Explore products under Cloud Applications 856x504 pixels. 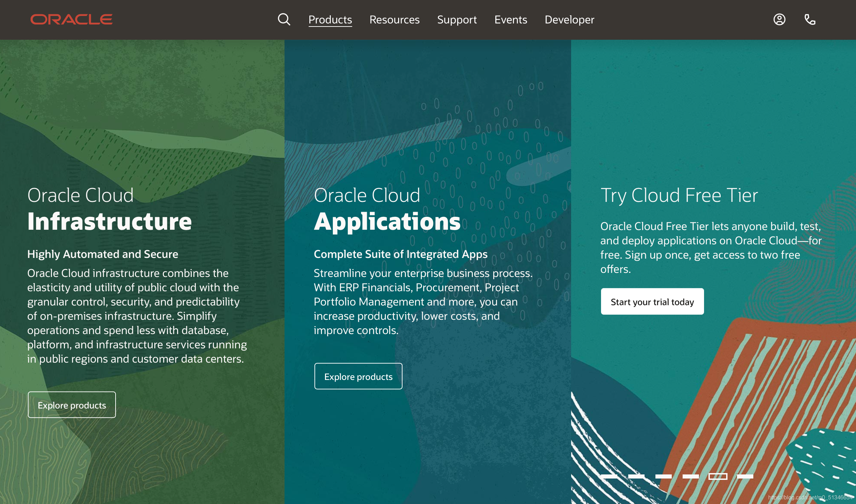coord(358,376)
